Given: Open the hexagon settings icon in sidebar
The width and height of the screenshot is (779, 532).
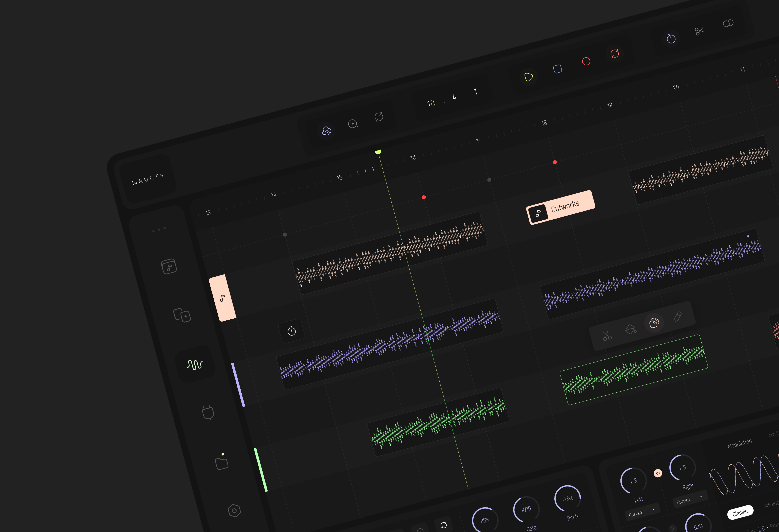Looking at the screenshot, I should [x=234, y=511].
